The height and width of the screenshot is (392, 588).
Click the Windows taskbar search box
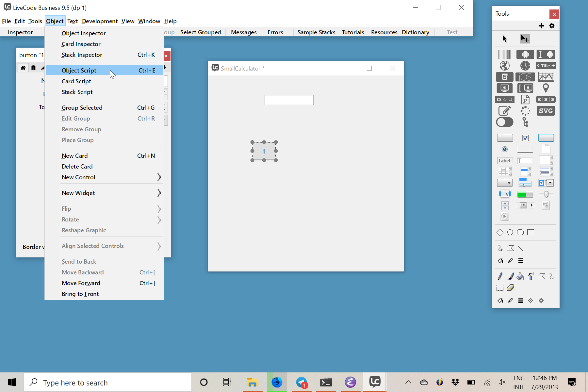[x=108, y=382]
